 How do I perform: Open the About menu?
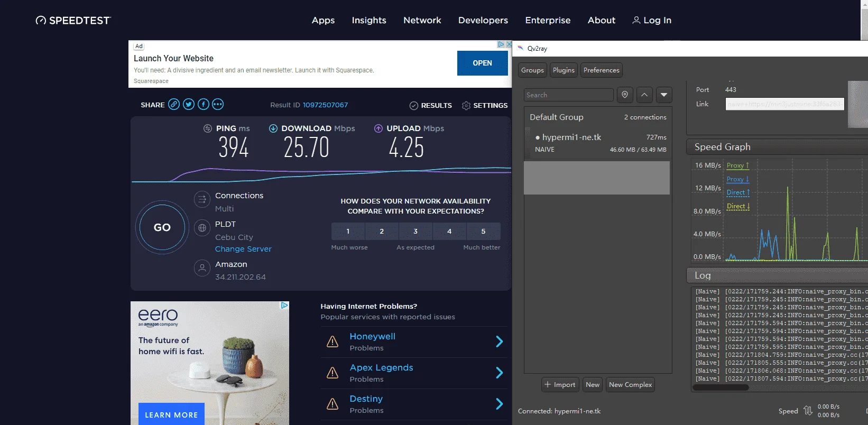coord(602,20)
